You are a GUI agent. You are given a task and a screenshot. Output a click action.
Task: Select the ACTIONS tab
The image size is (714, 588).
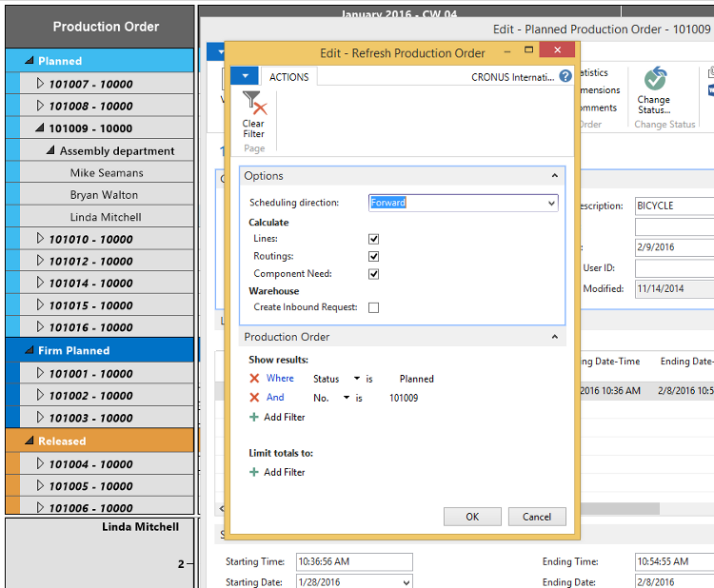pyautogui.click(x=288, y=77)
